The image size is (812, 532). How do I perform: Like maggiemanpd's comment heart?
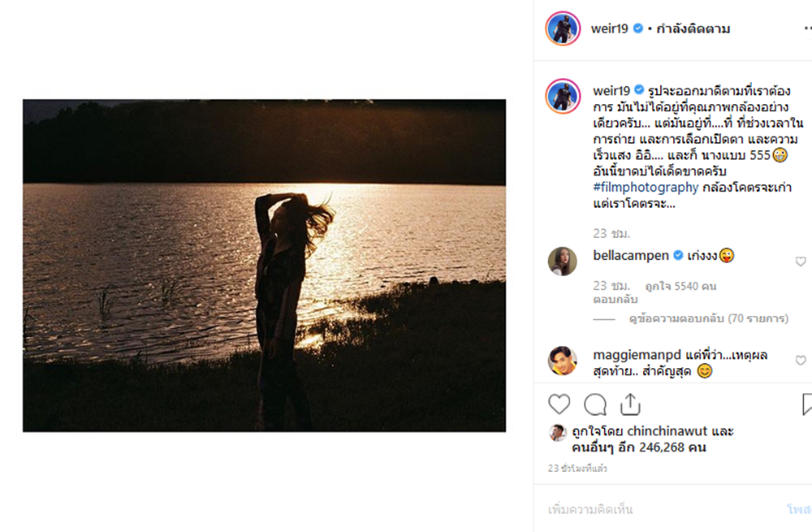pyautogui.click(x=801, y=360)
